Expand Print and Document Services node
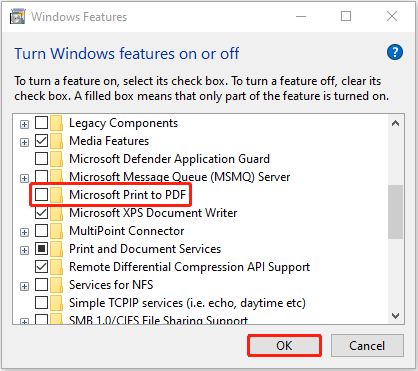Image resolution: width=418 pixels, height=371 pixels. [x=24, y=250]
